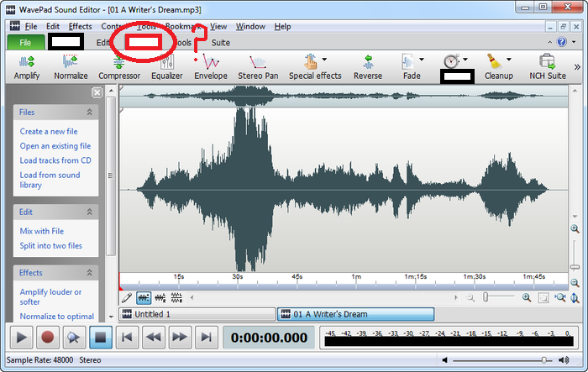The image size is (588, 372).
Task: Click vertical zoom out magnifier
Action: (x=575, y=283)
